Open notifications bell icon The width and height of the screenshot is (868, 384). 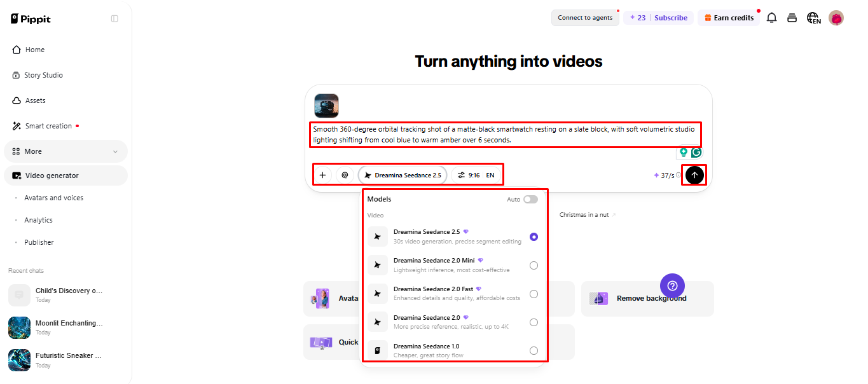(771, 18)
